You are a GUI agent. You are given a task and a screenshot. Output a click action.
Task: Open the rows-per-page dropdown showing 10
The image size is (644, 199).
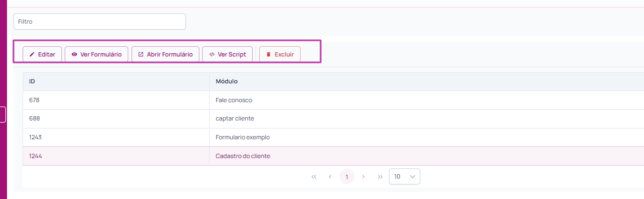pyautogui.click(x=405, y=176)
